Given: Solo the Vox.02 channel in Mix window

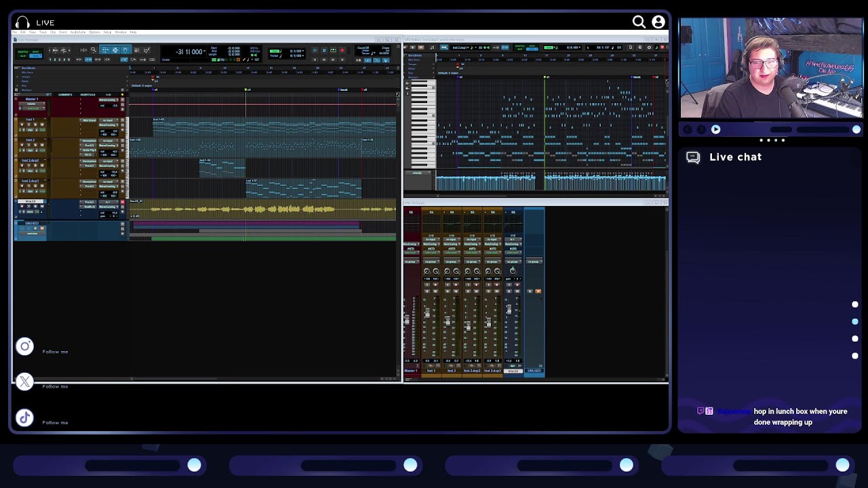Looking at the screenshot, I should 509,291.
